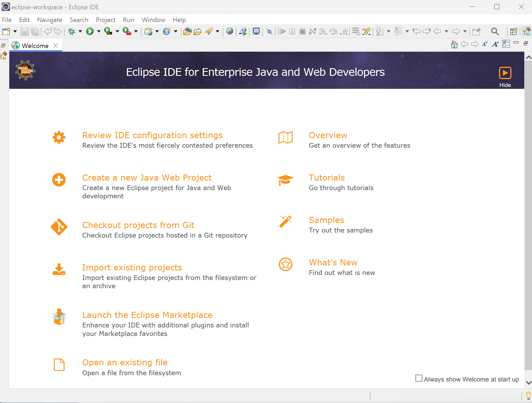This screenshot has width=532, height=403.
Task: Click the Open Web Browser globe icon
Action: tap(230, 32)
